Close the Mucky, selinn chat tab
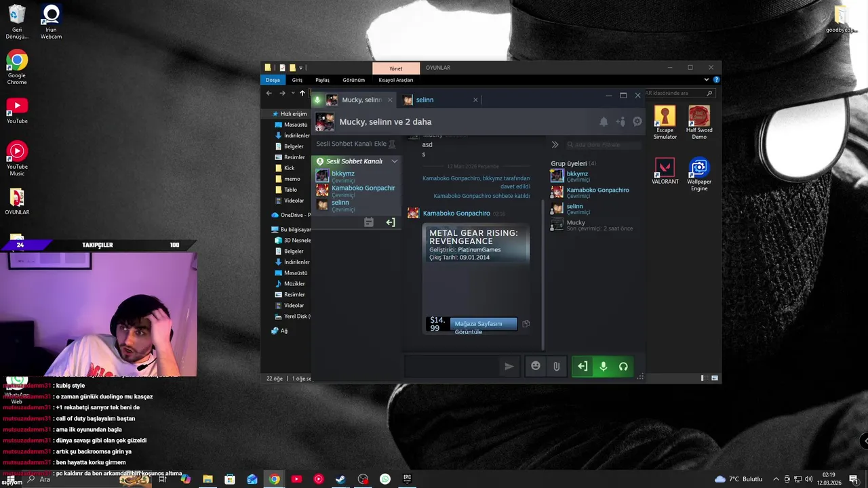 pos(389,100)
